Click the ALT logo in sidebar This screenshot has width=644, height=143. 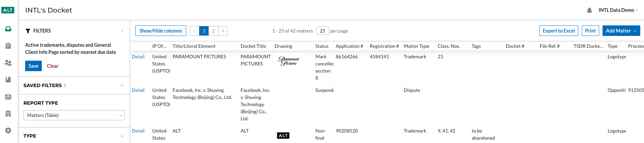coord(8,10)
